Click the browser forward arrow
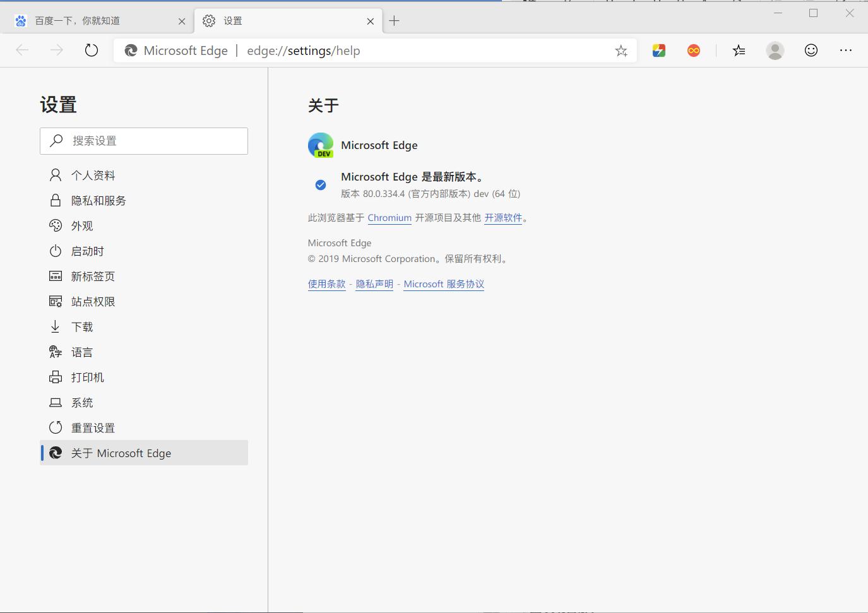The width and height of the screenshot is (868, 613). click(57, 51)
